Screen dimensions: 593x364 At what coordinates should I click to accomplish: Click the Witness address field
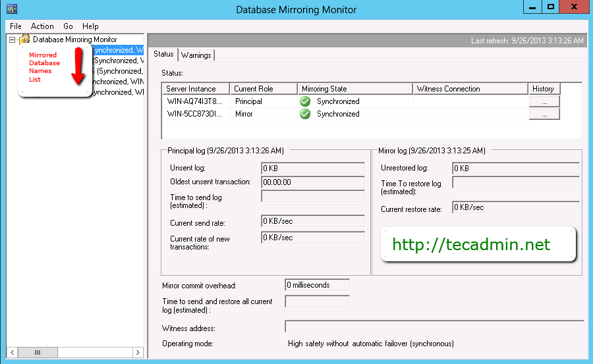point(435,326)
